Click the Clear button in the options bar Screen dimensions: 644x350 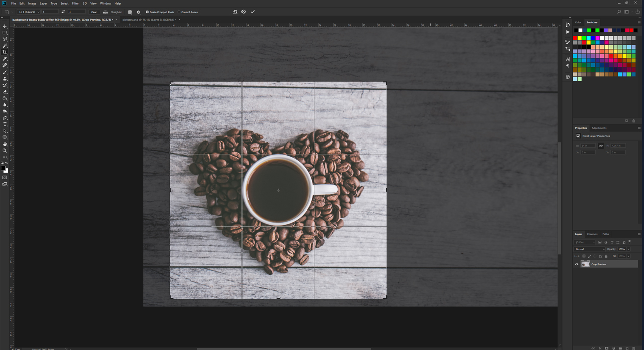(94, 12)
